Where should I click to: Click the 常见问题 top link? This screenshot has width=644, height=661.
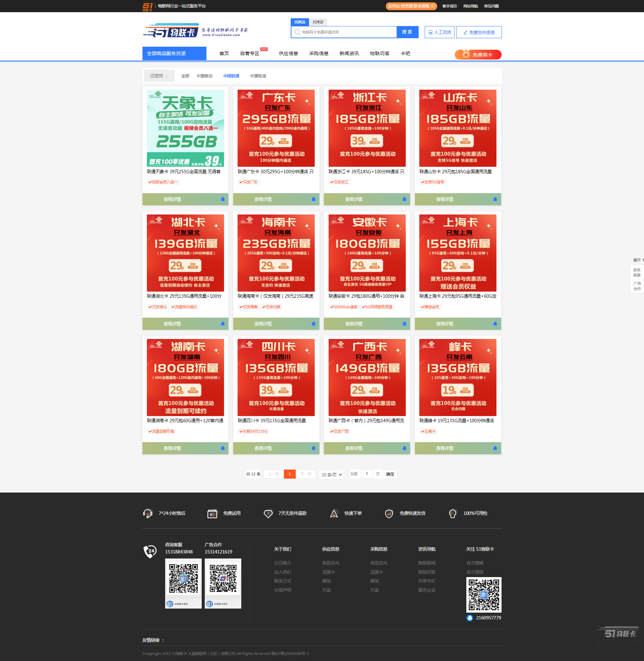[x=491, y=6]
